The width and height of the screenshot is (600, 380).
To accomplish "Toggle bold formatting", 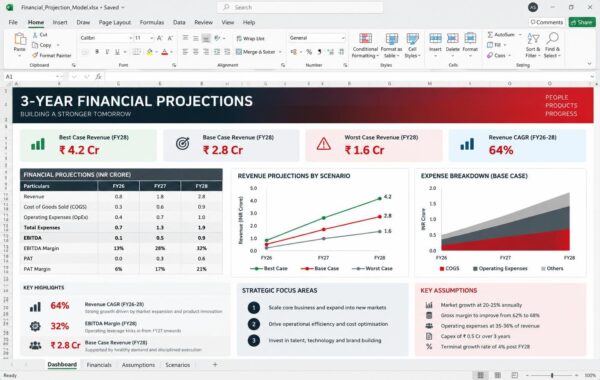I will coord(97,52).
